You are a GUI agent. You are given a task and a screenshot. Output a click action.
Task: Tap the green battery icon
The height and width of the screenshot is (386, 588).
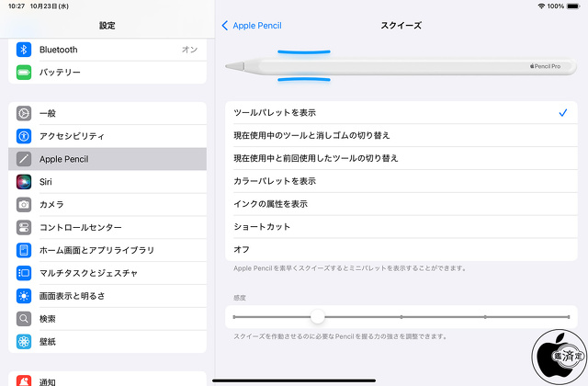pos(24,73)
